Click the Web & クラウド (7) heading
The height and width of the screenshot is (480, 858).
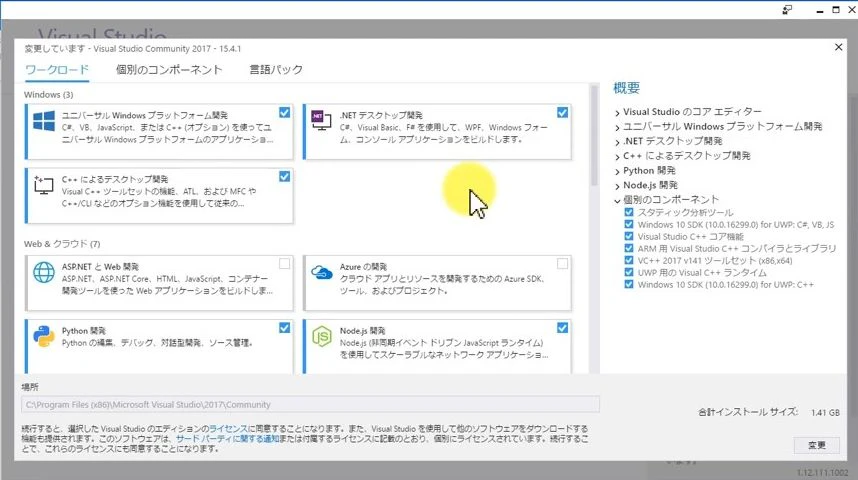click(x=62, y=244)
